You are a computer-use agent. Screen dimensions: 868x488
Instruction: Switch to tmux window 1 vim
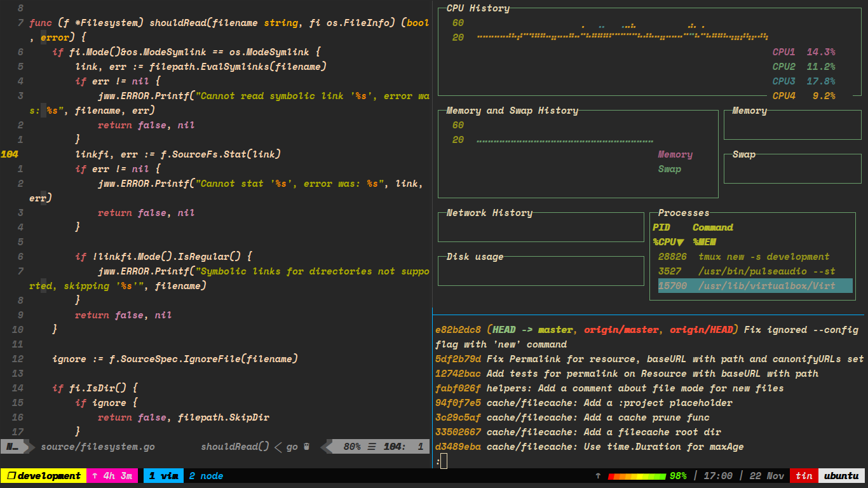tap(163, 476)
